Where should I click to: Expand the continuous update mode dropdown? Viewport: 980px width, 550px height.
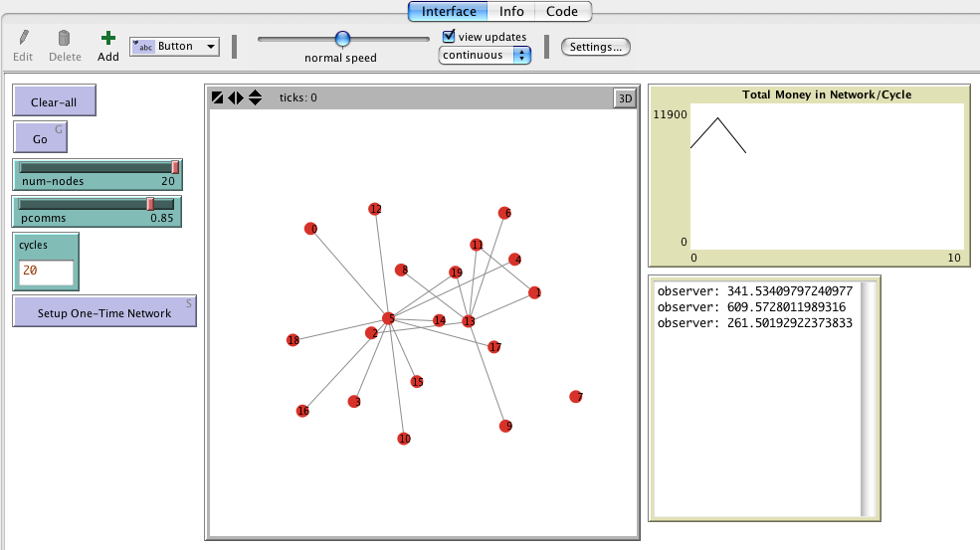485,56
